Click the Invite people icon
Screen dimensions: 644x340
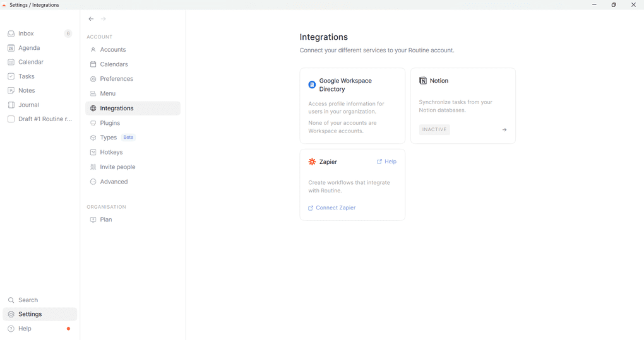pos(93,167)
